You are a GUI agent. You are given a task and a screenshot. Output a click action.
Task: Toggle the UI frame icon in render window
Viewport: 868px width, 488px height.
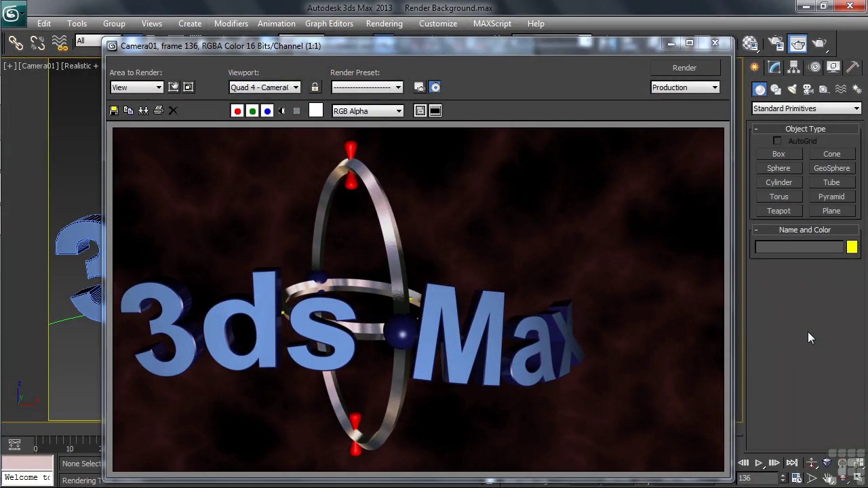coord(435,110)
